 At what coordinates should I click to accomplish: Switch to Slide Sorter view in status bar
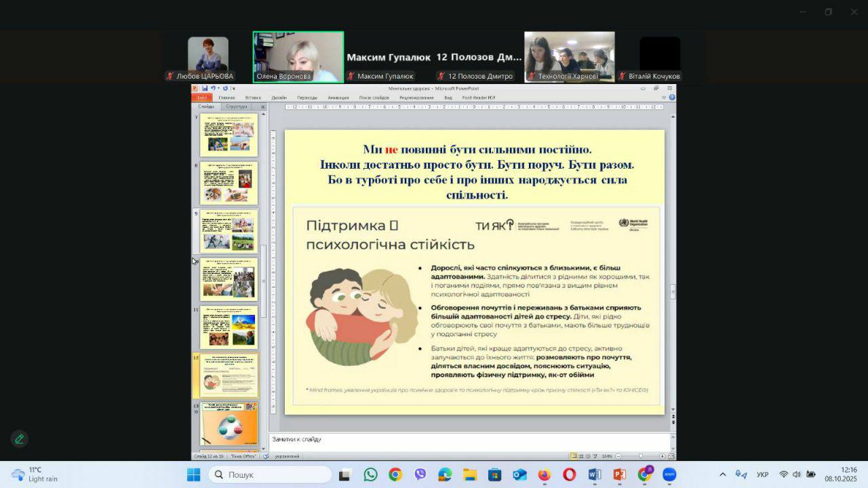tap(580, 456)
